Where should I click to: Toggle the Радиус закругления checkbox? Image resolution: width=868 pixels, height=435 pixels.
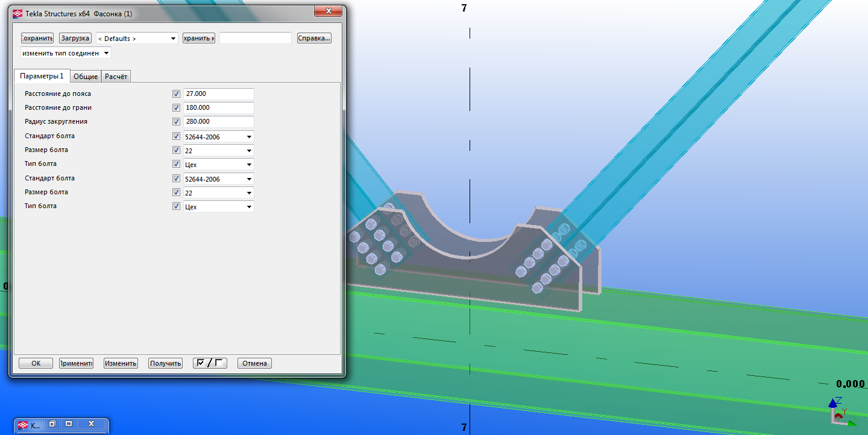point(176,122)
